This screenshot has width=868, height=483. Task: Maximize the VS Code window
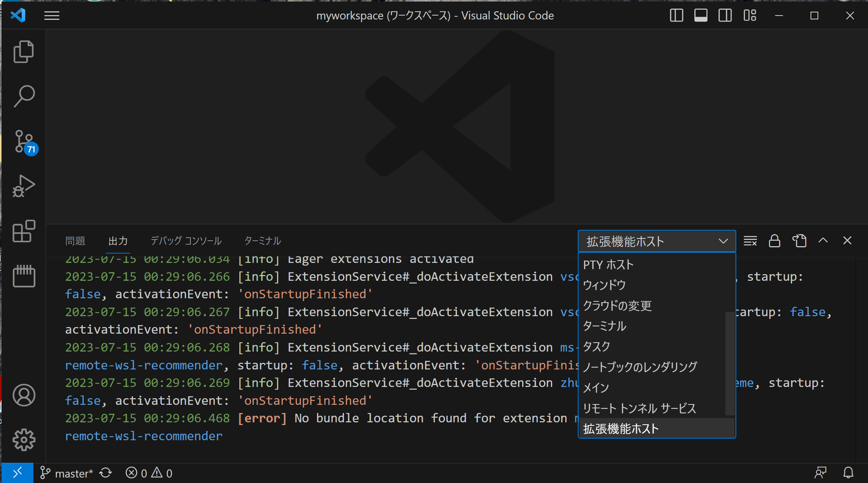(814, 16)
